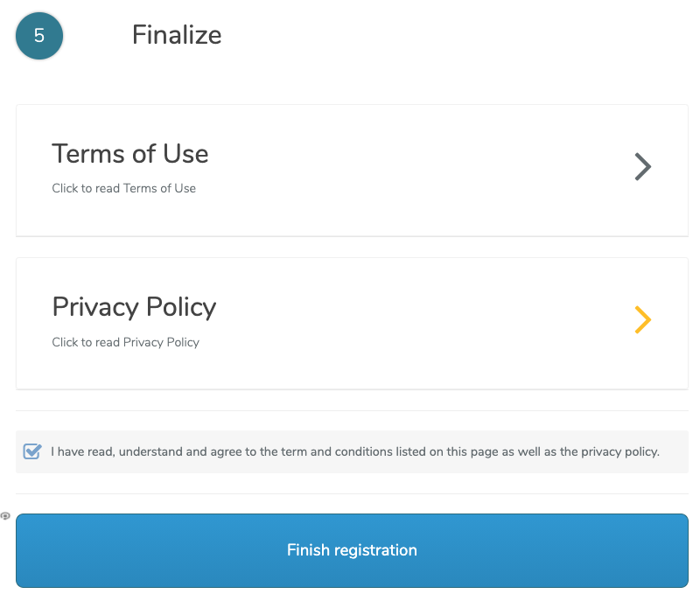This screenshot has height=601, width=700.
Task: Uncheck the terms and conditions agreement checkbox
Action: point(32,451)
